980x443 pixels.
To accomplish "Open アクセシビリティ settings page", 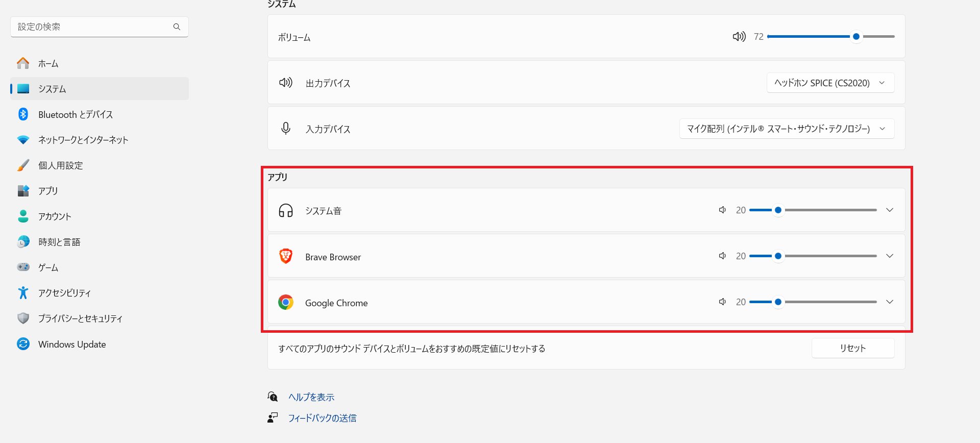I will [x=100, y=293].
